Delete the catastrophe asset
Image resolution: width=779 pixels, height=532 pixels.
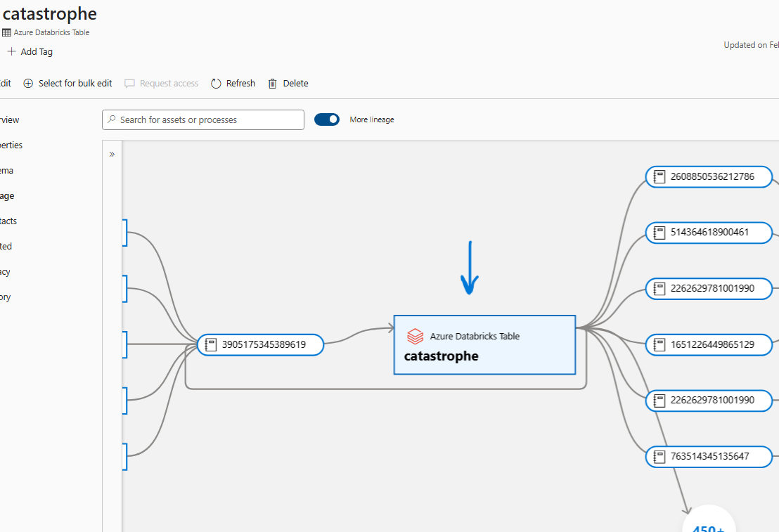click(x=288, y=84)
